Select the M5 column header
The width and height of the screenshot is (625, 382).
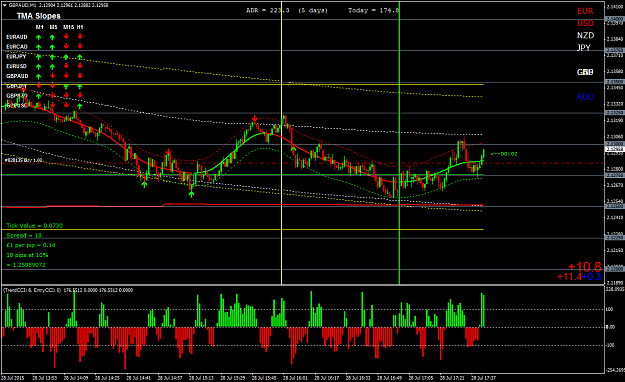[x=53, y=27]
